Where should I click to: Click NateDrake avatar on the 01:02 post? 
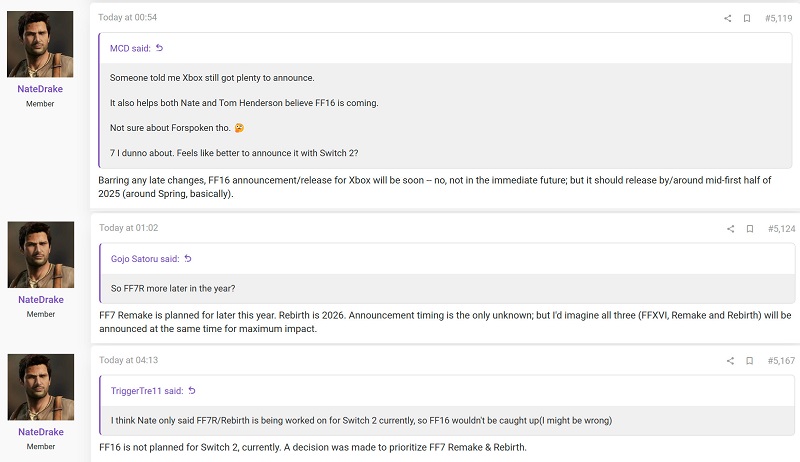pyautogui.click(x=40, y=255)
